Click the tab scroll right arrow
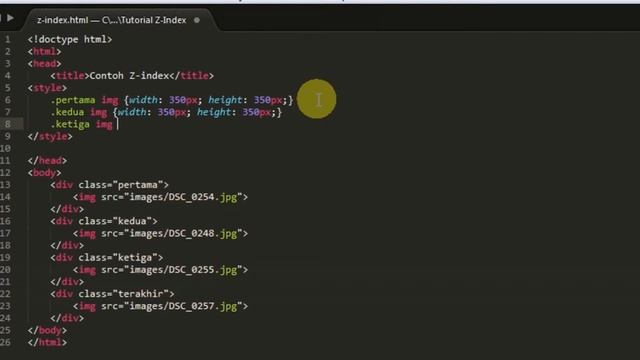 point(11,18)
